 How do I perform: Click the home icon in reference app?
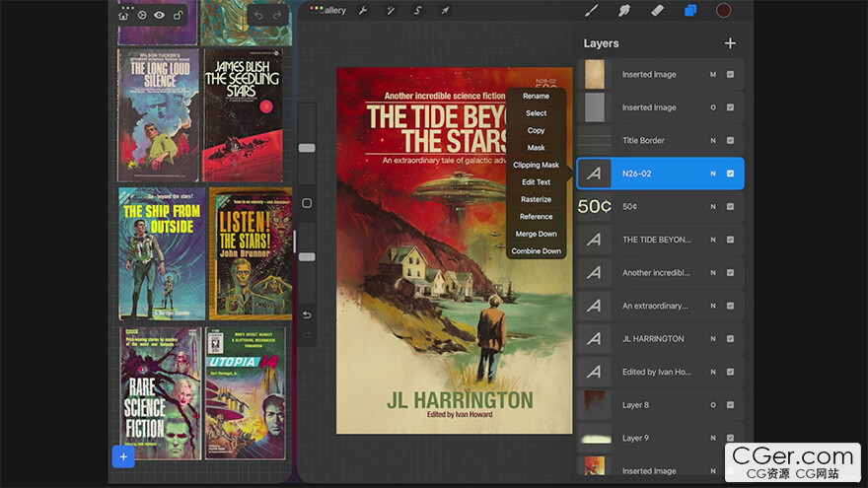click(x=123, y=16)
